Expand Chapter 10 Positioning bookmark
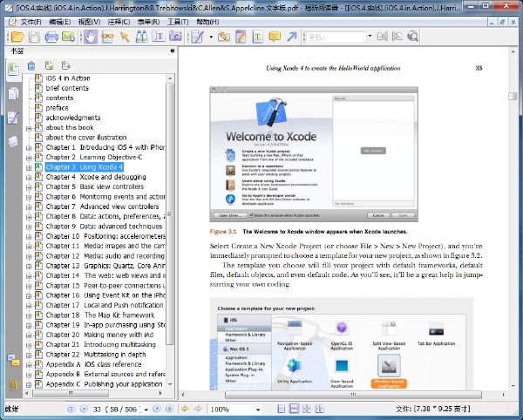The height and width of the screenshot is (420, 523). [29, 237]
